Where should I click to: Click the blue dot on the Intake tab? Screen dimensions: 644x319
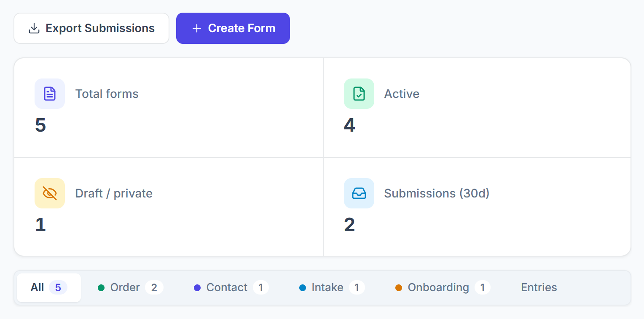(303, 288)
